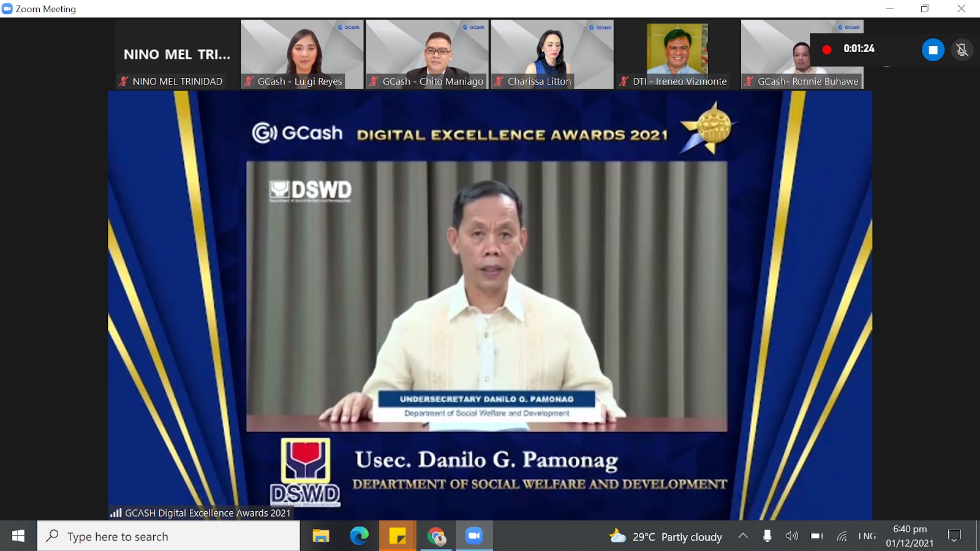Click muted mic icon beside Chito Maniago
Viewport: 980px width, 551px height.
(374, 81)
